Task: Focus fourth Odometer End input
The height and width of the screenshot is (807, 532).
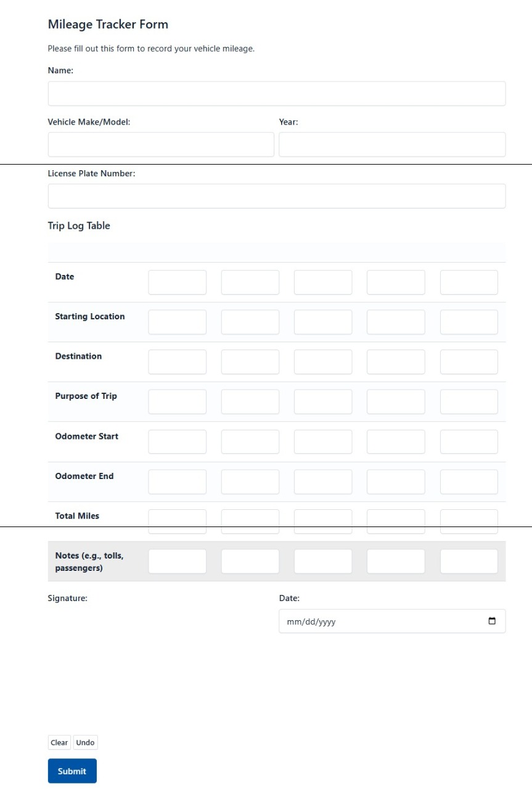Action: click(396, 482)
